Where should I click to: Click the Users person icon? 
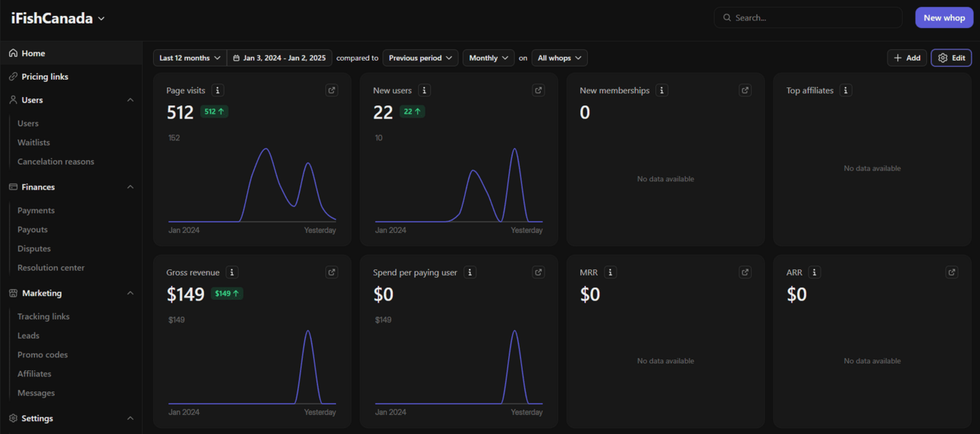(x=13, y=99)
